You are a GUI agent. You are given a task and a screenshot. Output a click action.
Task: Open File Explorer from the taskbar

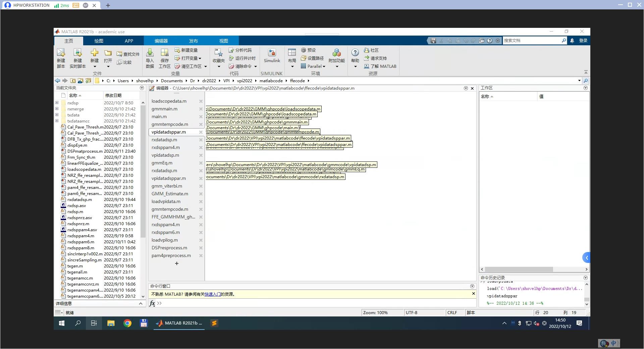(x=111, y=323)
